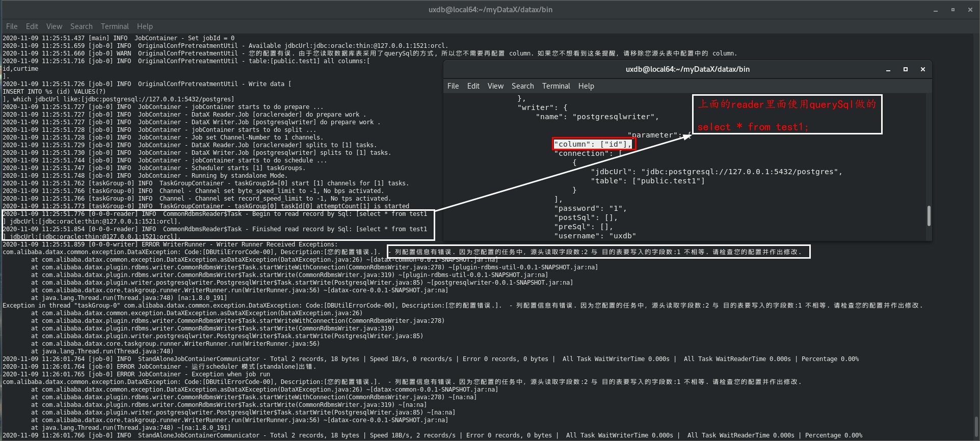Screen dimensions: 980x441
Task: Maximize the background terminal window
Action: click(953, 10)
